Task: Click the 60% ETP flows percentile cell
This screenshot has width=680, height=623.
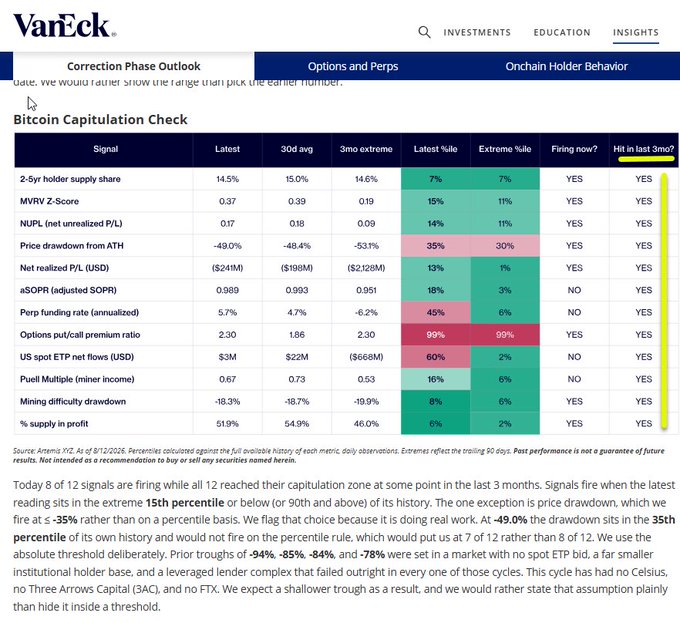Action: tap(435, 357)
